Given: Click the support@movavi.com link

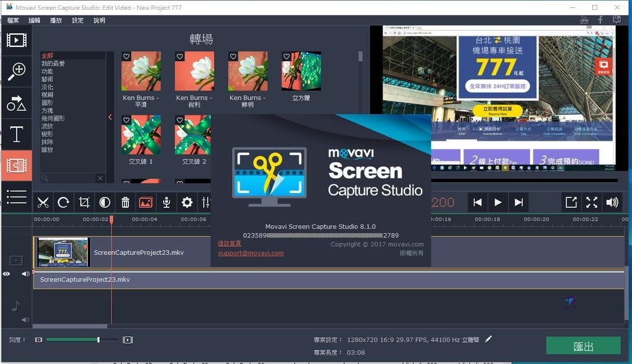Looking at the screenshot, I should click(x=251, y=253).
